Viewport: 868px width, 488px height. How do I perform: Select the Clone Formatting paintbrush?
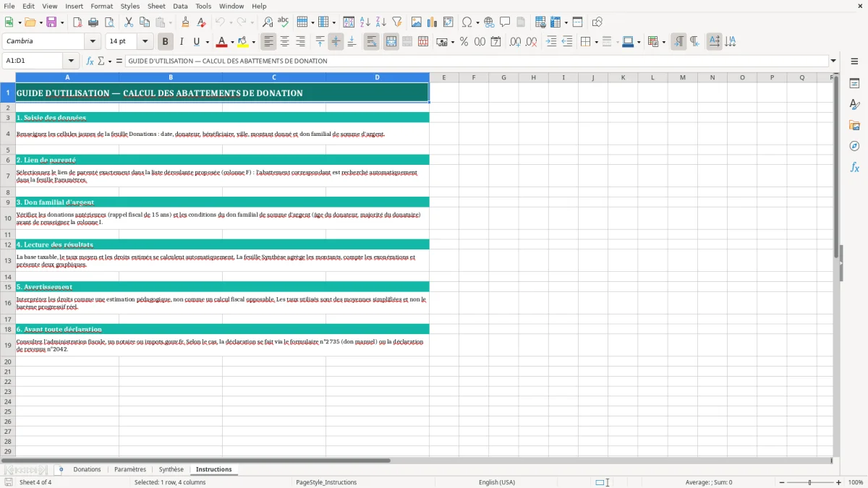(x=185, y=22)
